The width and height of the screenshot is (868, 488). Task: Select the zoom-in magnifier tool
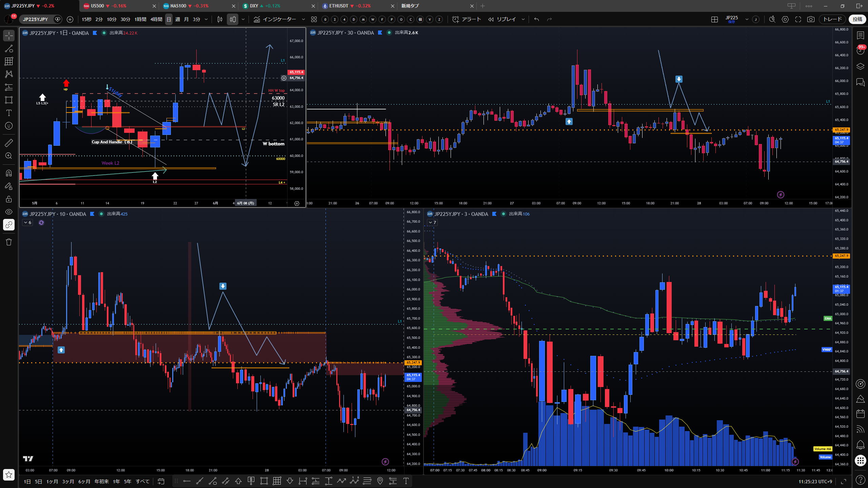[9, 156]
